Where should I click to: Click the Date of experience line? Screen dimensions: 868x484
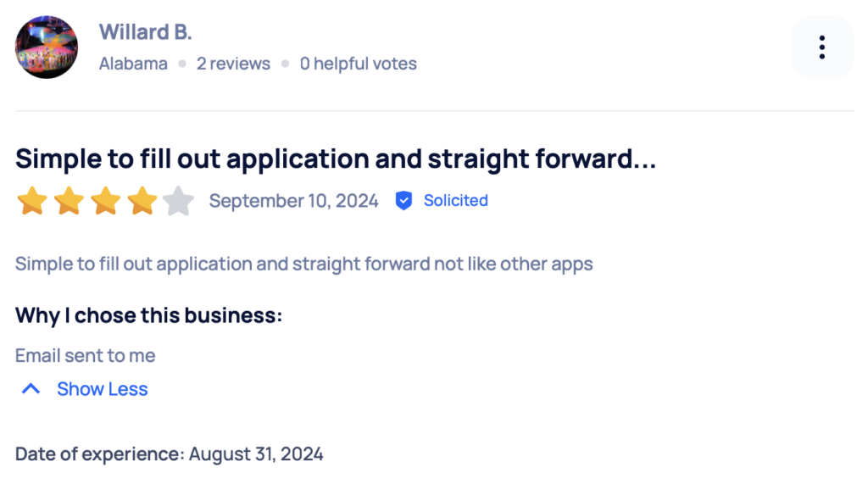point(169,454)
